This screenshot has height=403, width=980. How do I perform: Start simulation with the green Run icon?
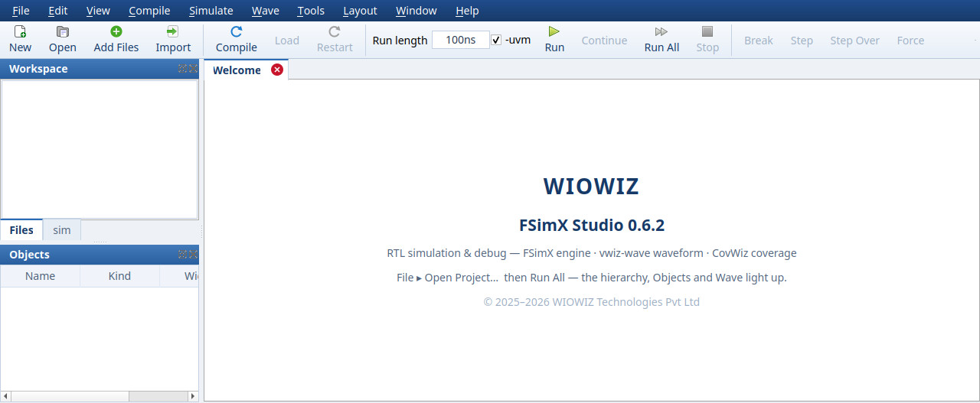pyautogui.click(x=554, y=31)
